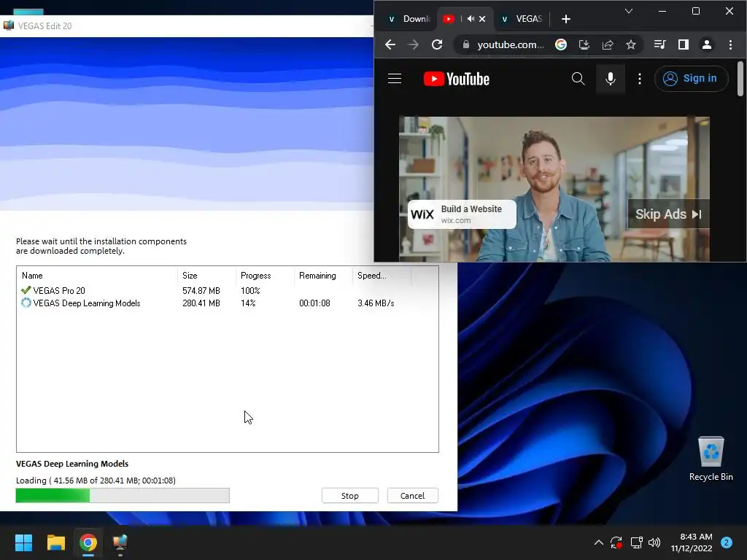747x560 pixels.
Task: Mute the YouTube tab audio icon
Action: click(471, 19)
